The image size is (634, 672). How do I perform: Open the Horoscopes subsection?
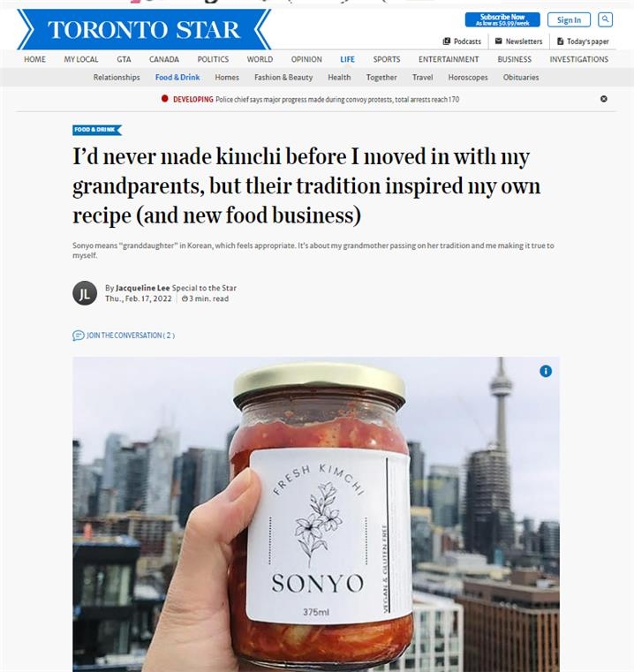pos(468,78)
